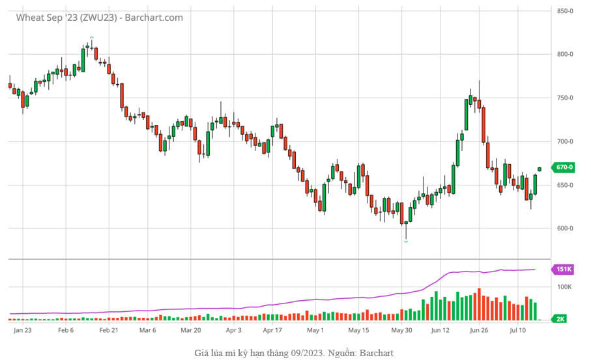591x364 pixels.
Task: Click the 750-0 price axis label
Action: [x=565, y=98]
